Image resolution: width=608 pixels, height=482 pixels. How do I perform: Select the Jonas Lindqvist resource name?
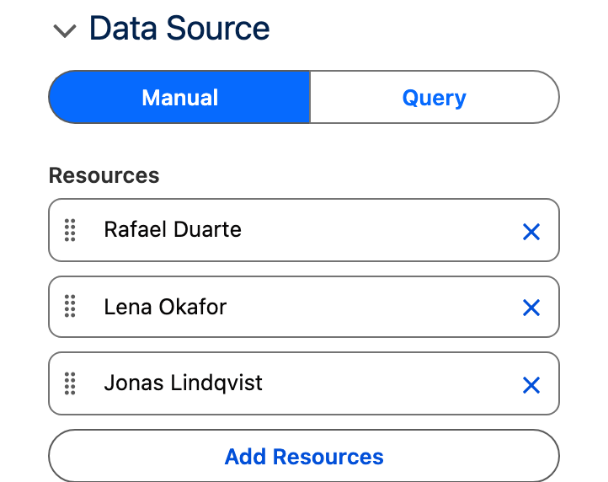(183, 383)
